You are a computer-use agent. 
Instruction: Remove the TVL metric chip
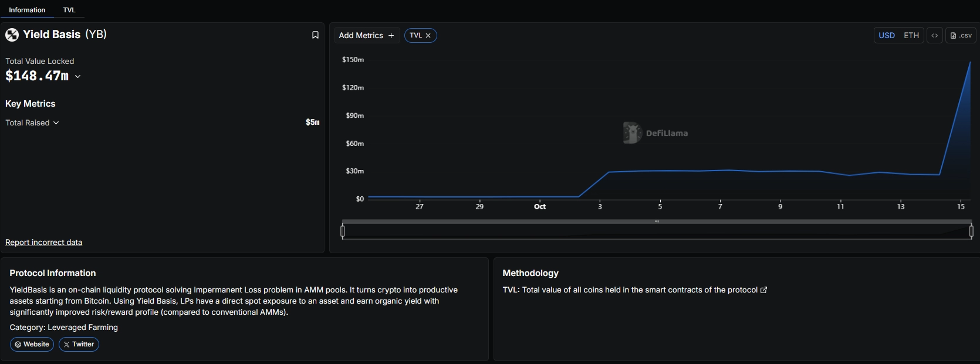[x=428, y=36]
